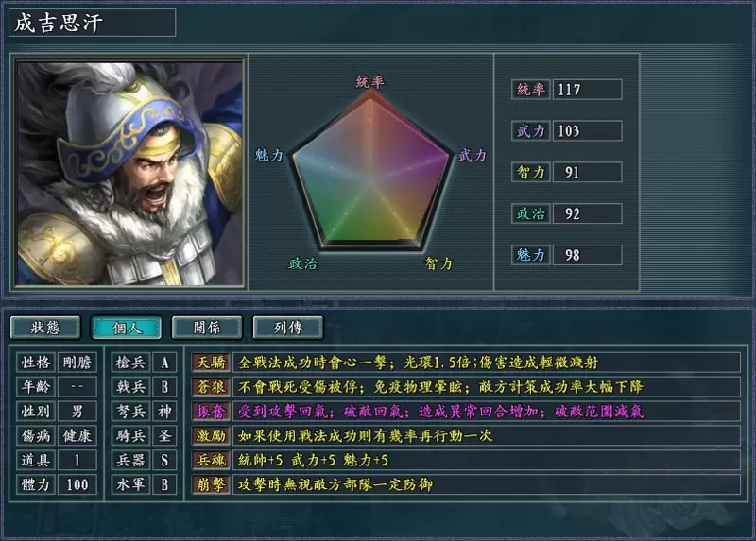The width and height of the screenshot is (756, 541).
Task: Click the pentagon radar chart center
Action: tap(370, 176)
